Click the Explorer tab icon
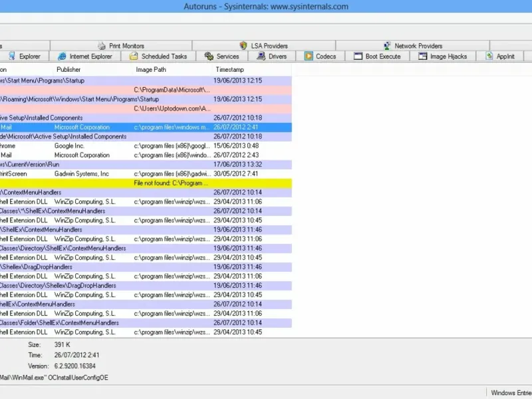This screenshot has width=532, height=399. 12,56
